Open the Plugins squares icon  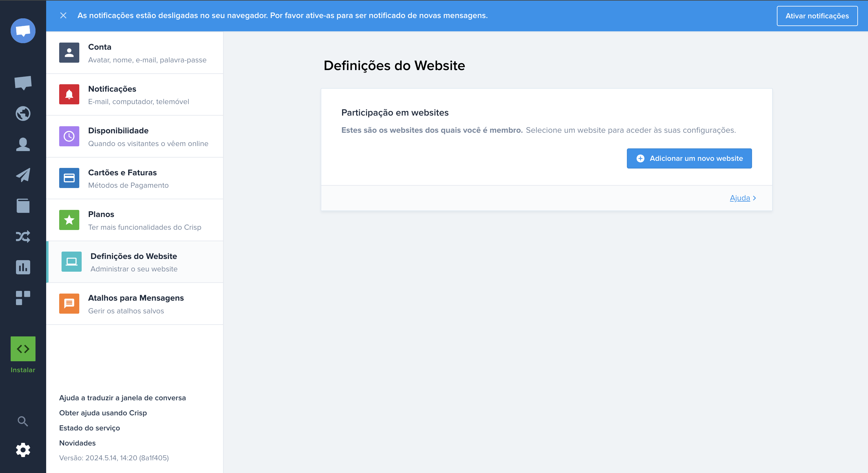tap(23, 298)
